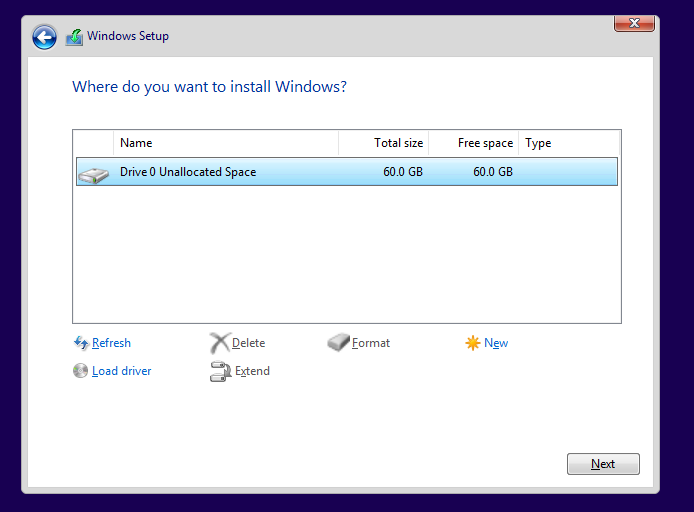Click the Extend label
694x512 pixels.
click(252, 371)
